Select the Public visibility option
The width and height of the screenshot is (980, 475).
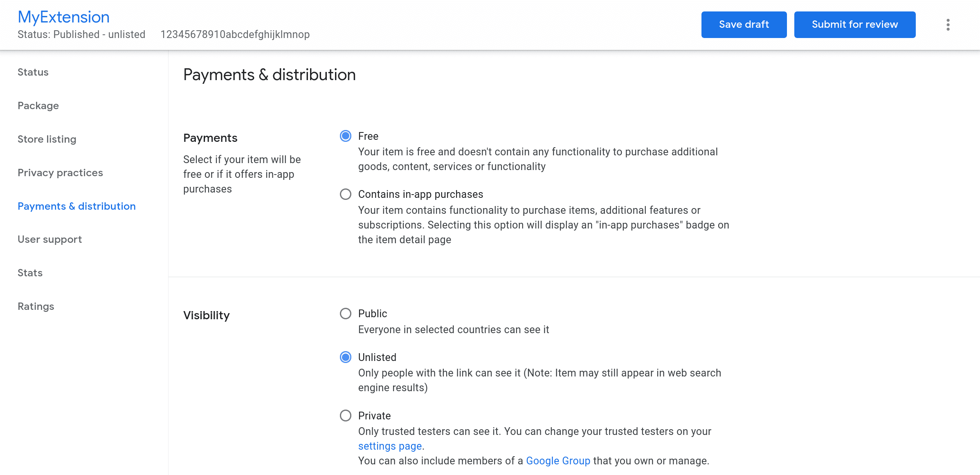point(346,313)
